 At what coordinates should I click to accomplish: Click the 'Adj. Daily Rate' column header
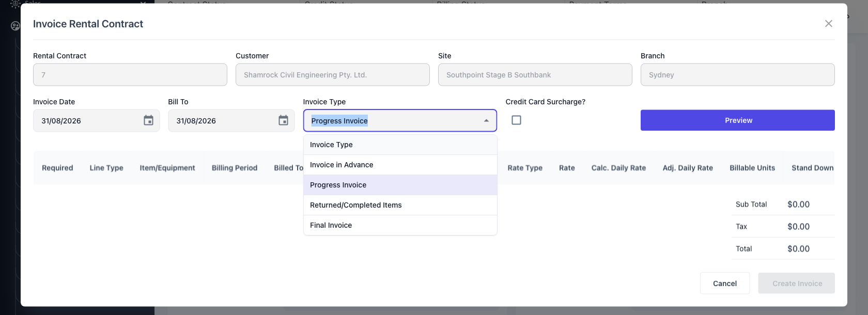coord(688,168)
